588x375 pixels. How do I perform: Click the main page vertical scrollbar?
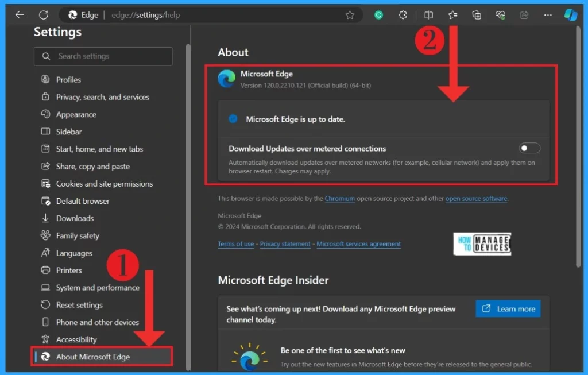(578, 146)
